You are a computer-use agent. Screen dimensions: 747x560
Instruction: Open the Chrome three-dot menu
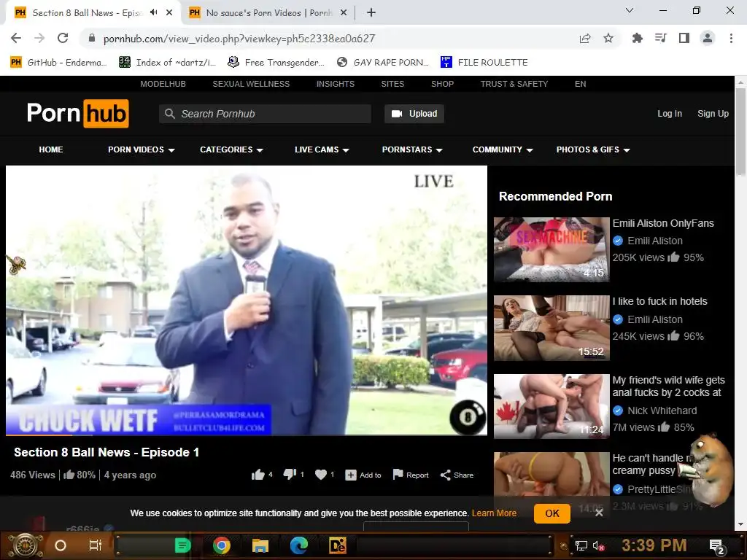731,38
